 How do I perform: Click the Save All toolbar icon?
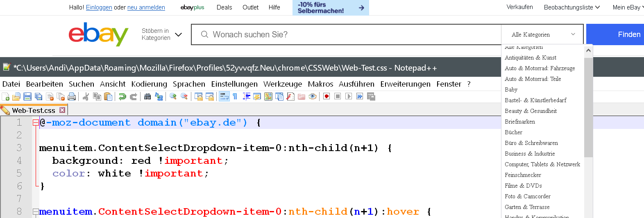(x=39, y=96)
